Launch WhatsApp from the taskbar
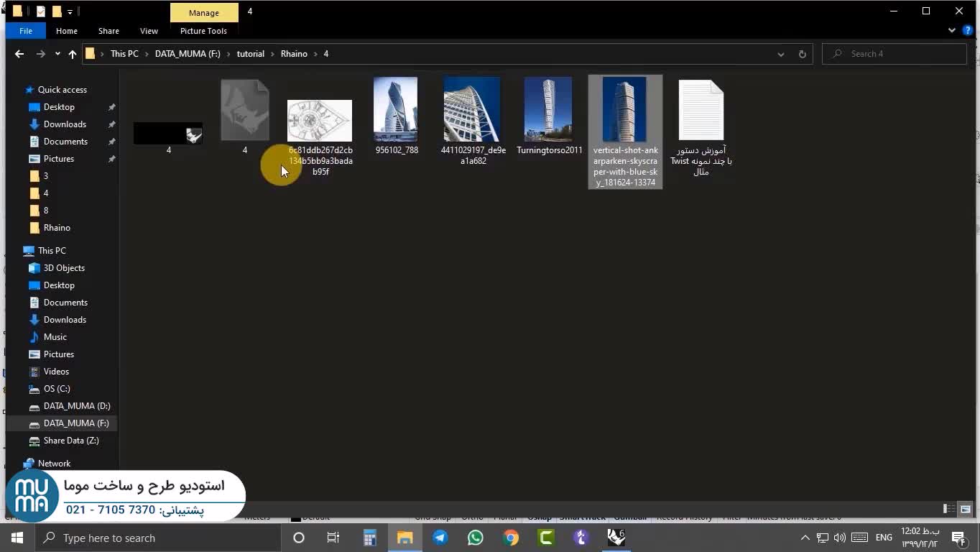The image size is (980, 552). pos(475,538)
